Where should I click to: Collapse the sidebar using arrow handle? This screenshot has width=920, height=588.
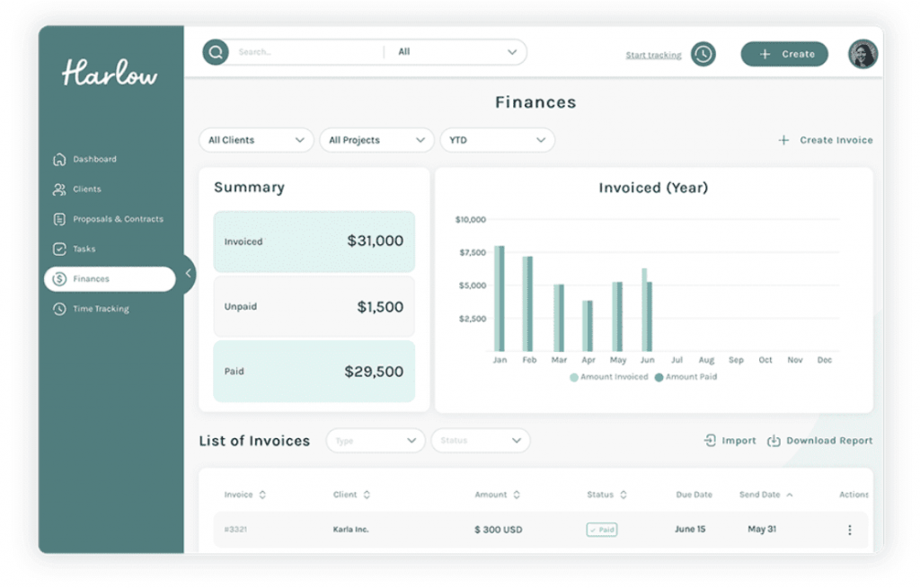(188, 274)
